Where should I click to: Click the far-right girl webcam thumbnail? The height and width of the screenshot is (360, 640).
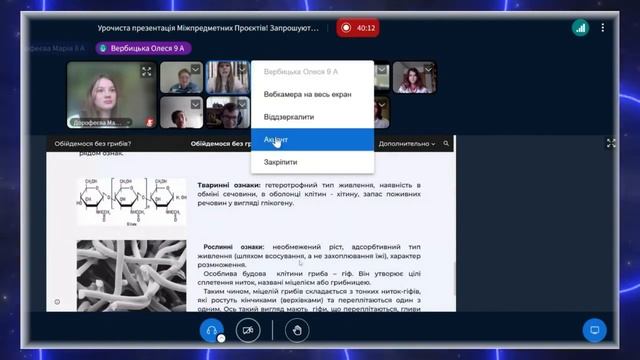click(x=414, y=78)
